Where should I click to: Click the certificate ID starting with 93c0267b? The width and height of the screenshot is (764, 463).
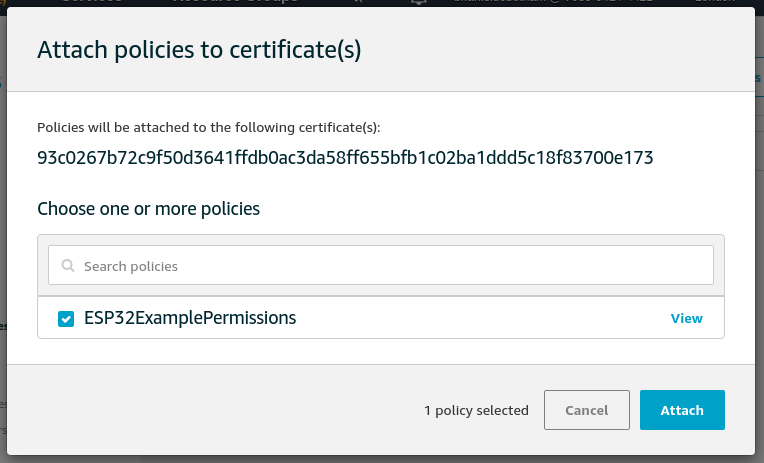(x=345, y=157)
